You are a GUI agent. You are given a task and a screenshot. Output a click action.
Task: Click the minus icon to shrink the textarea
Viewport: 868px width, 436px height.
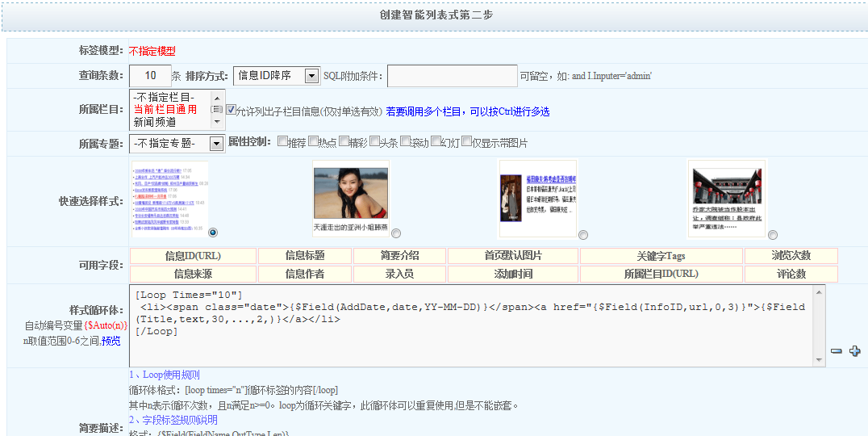pos(837,351)
